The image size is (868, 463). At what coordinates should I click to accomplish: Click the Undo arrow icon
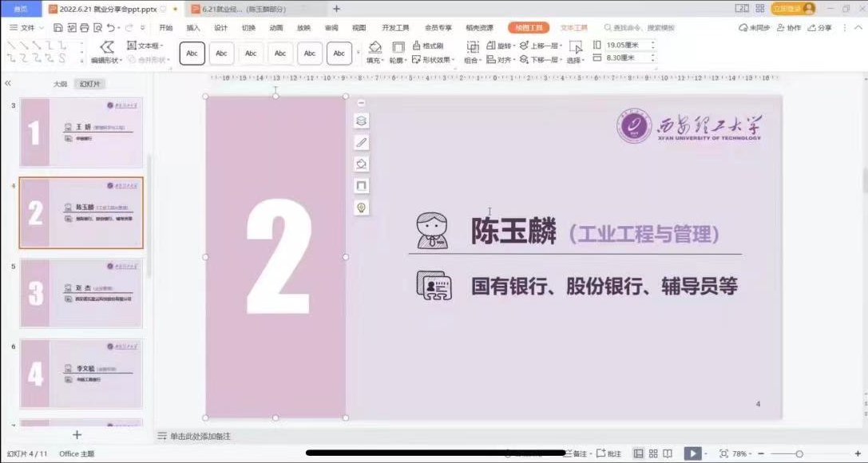pyautogui.click(x=110, y=28)
